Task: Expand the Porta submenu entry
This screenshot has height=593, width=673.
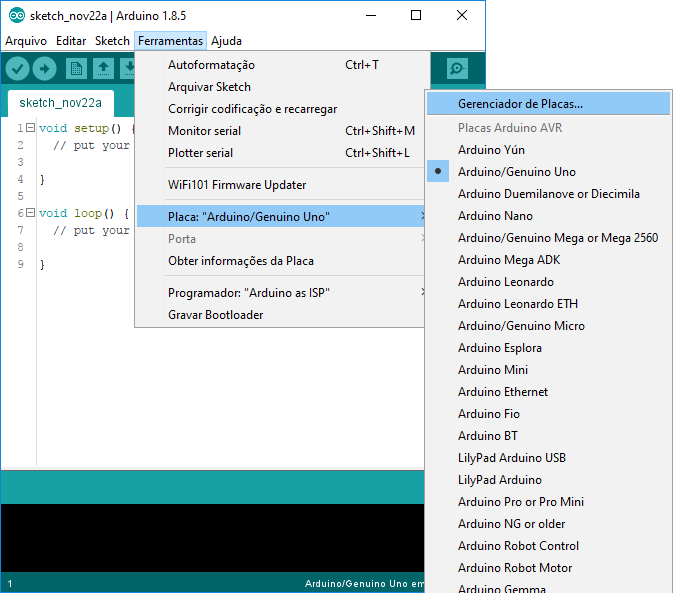Action: tap(282, 239)
